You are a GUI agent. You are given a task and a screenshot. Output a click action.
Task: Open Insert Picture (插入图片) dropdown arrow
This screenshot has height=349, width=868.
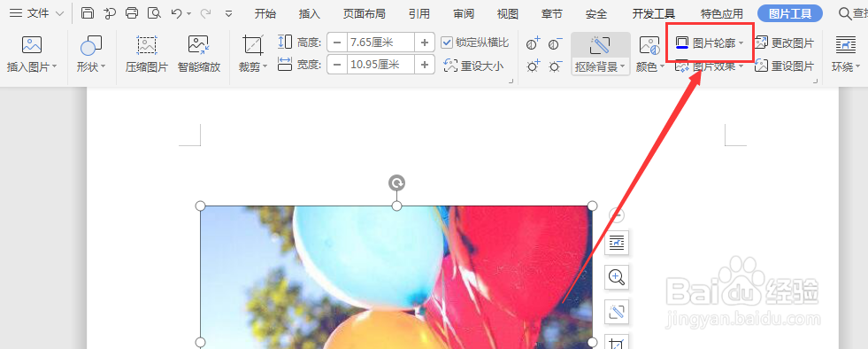54,67
